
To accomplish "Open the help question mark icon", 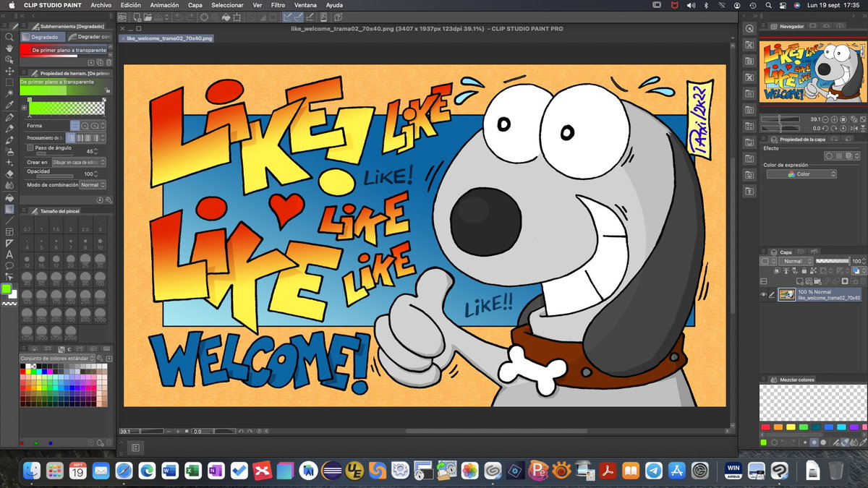I will 338,17.
